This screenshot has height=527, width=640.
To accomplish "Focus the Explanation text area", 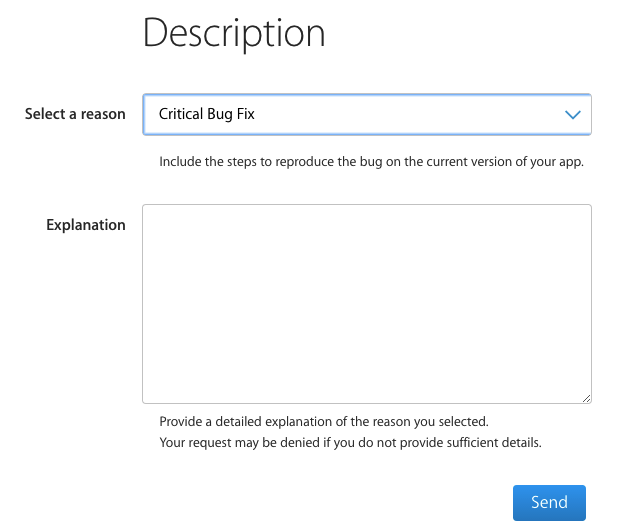I will 367,304.
